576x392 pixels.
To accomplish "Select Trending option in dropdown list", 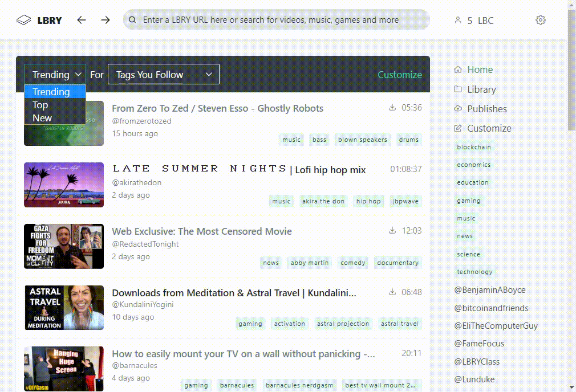I will pyautogui.click(x=55, y=92).
